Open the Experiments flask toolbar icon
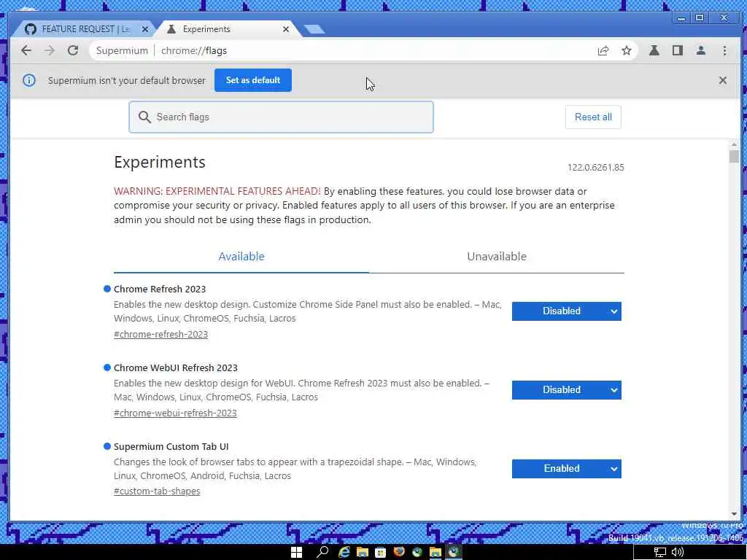Image resolution: width=747 pixels, height=560 pixels. (654, 50)
